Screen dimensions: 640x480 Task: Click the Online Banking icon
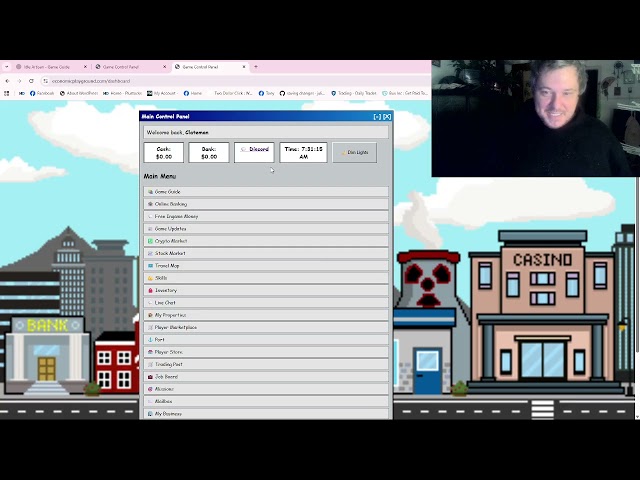150,204
